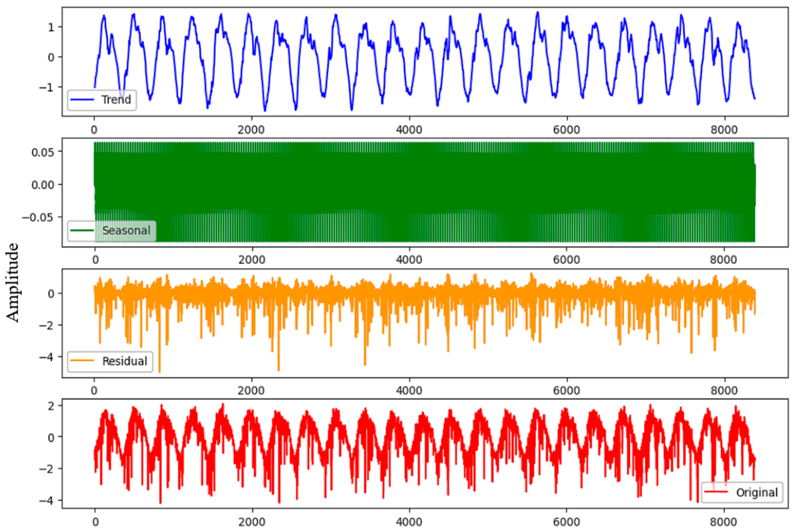Click the 8000 tick under Original plot
Image resolution: width=793 pixels, height=532 pixels.
(724, 521)
